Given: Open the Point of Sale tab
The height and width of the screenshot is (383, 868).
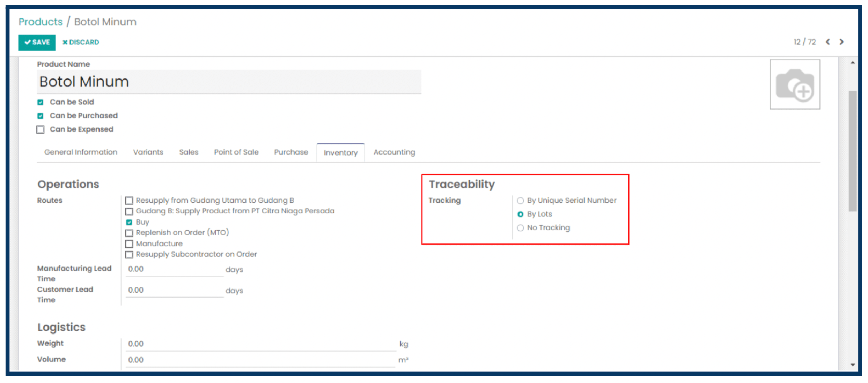Looking at the screenshot, I should (x=236, y=152).
